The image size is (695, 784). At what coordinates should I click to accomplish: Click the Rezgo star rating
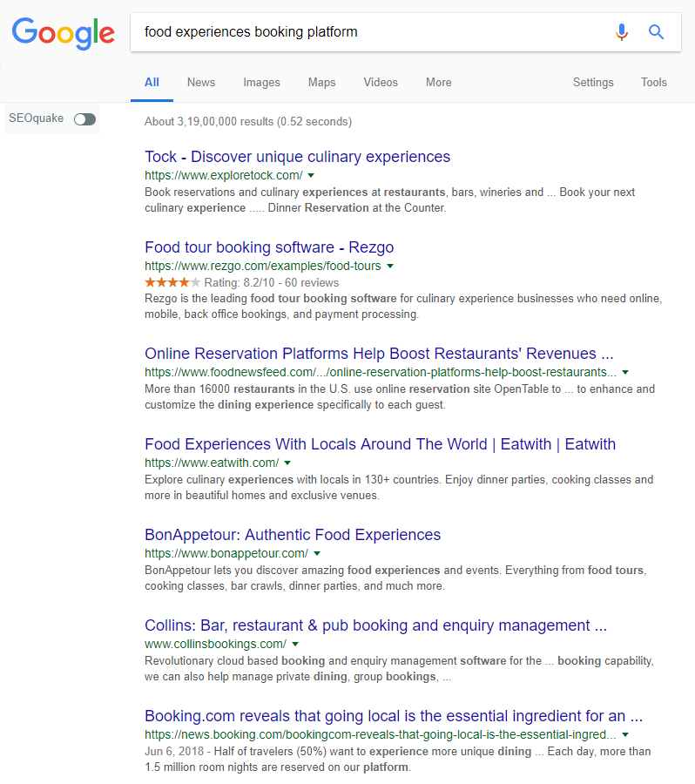[x=172, y=282]
